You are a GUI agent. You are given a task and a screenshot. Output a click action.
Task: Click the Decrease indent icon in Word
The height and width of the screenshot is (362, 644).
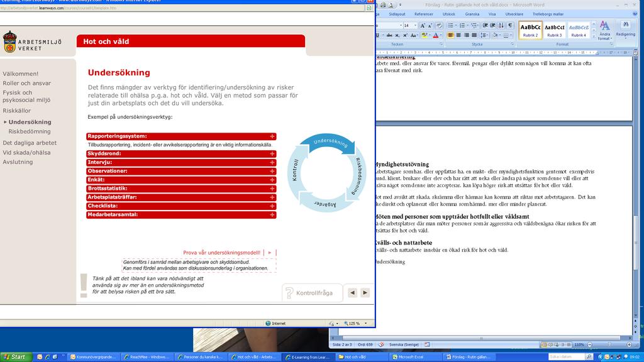coord(485,25)
